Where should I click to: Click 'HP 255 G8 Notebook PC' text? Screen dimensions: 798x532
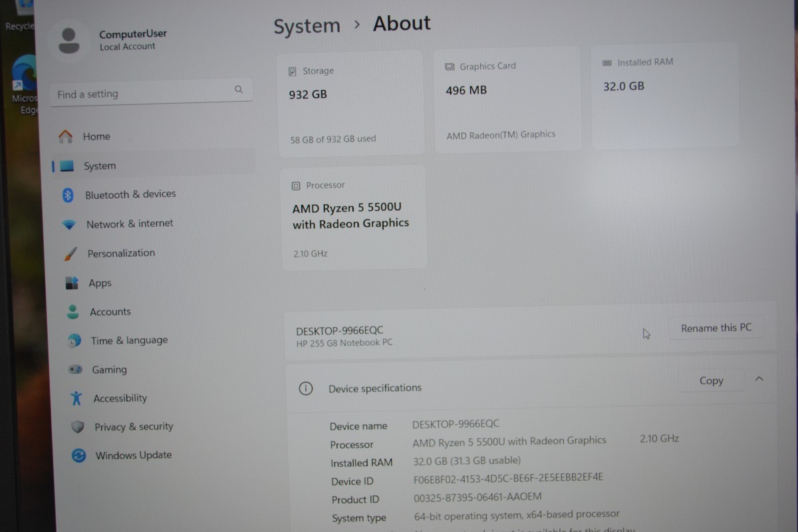[x=344, y=342]
